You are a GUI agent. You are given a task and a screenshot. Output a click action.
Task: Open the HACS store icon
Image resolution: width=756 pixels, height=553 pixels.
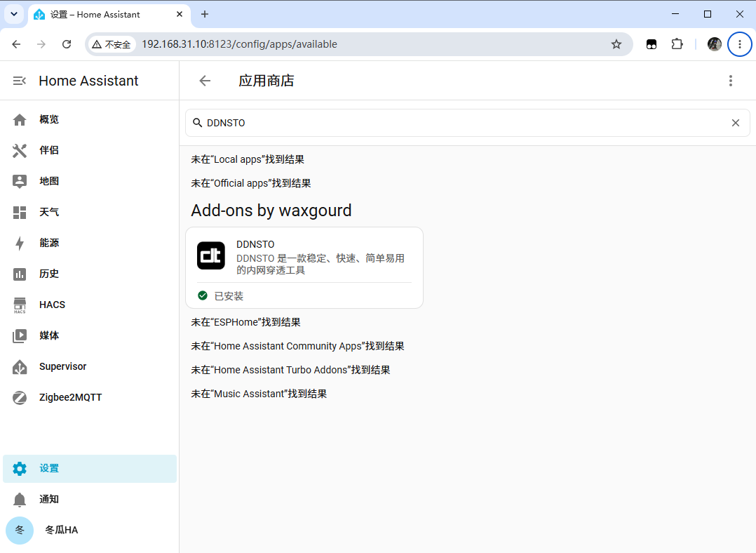click(20, 305)
